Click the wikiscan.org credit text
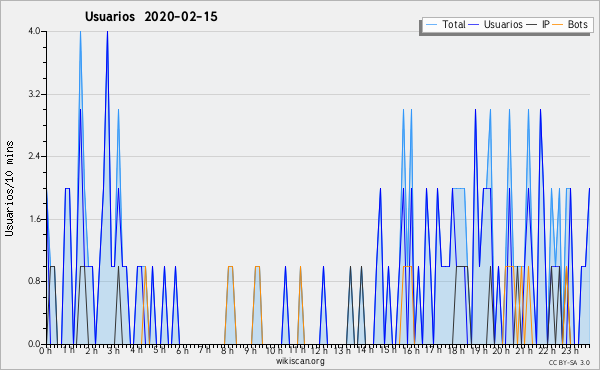This screenshot has width=600, height=370. pos(300,361)
